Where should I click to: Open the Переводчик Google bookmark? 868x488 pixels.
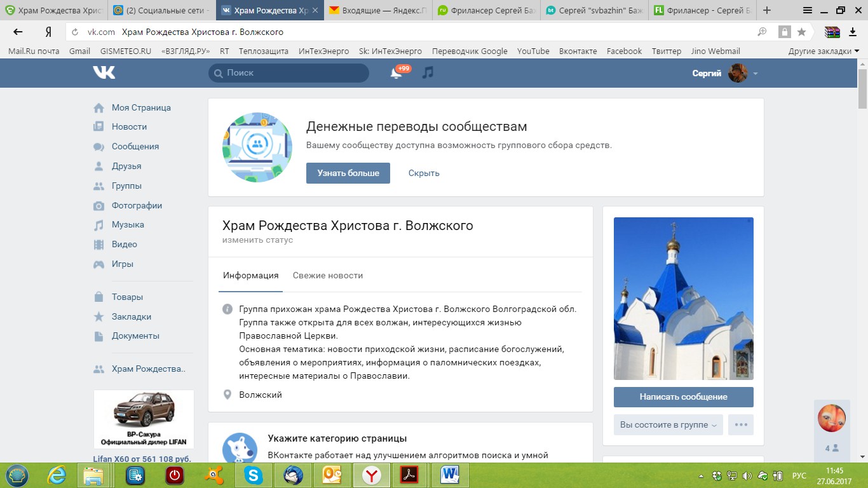(x=470, y=51)
